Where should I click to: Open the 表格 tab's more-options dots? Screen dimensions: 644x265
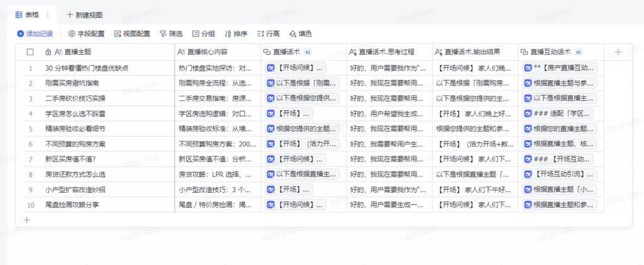[48, 15]
